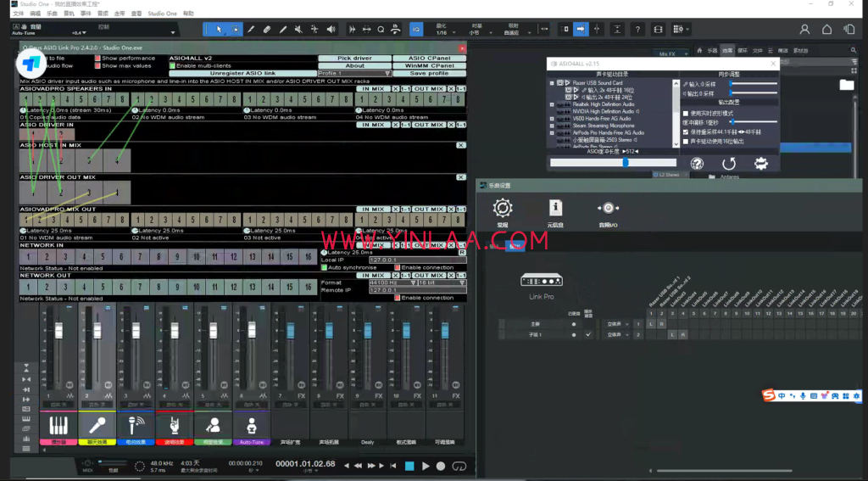Click the ASIO CPanel button
Viewport: 868px width, 481px height.
click(429, 59)
